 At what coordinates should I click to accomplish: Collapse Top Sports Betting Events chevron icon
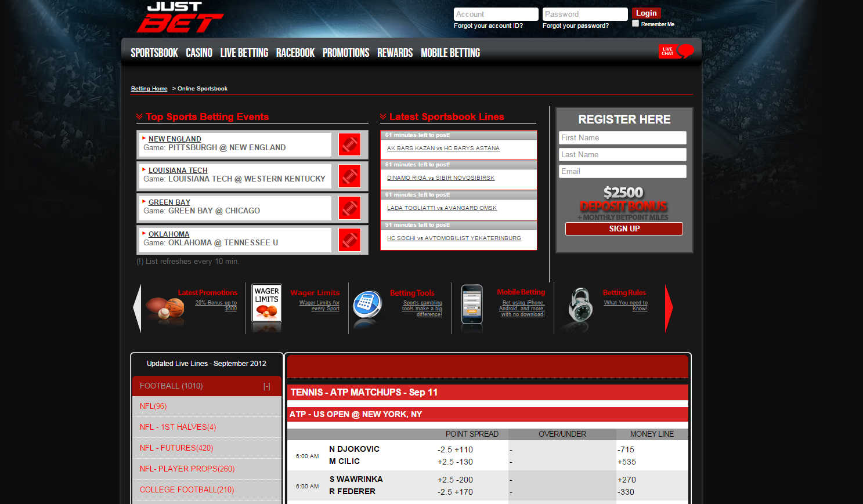(139, 117)
